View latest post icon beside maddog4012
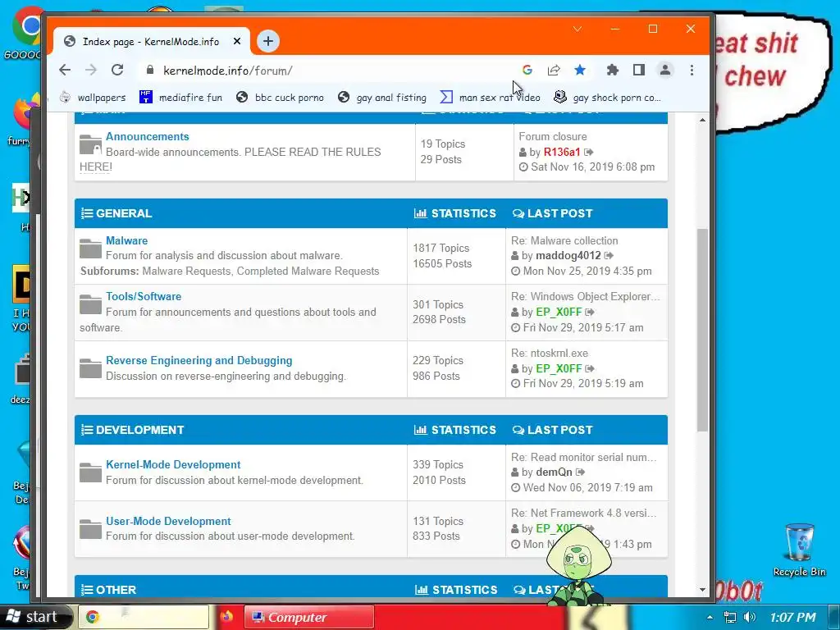 click(x=609, y=256)
